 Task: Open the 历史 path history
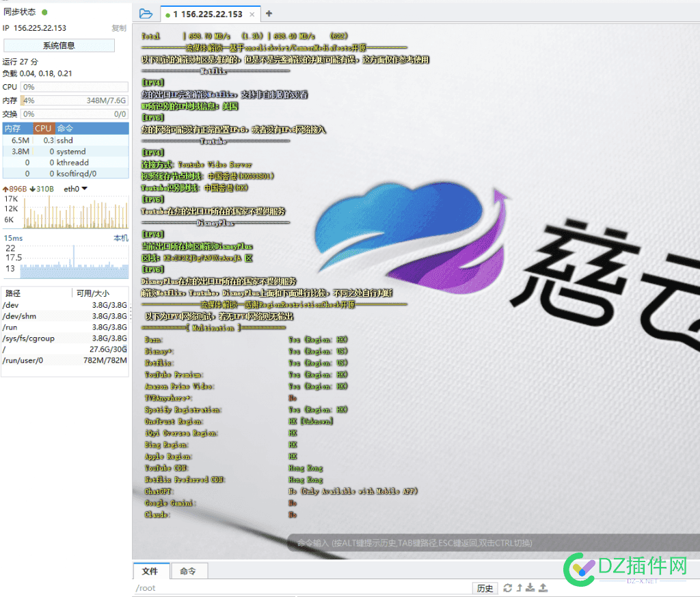[x=485, y=588]
